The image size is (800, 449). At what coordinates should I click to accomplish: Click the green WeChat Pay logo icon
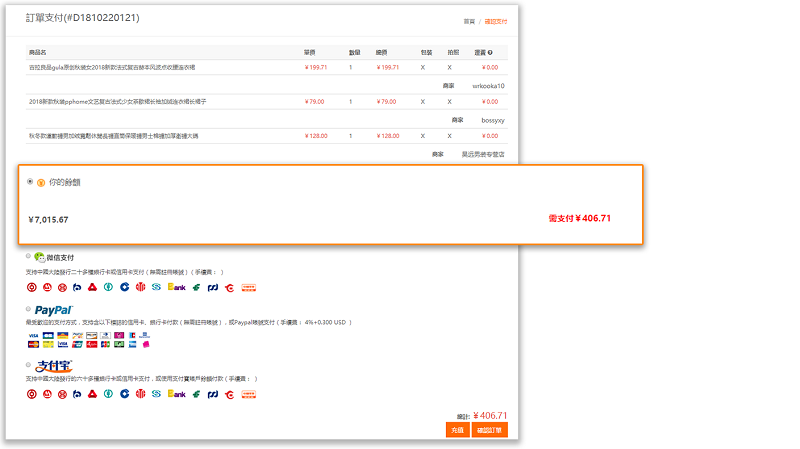tap(39, 258)
